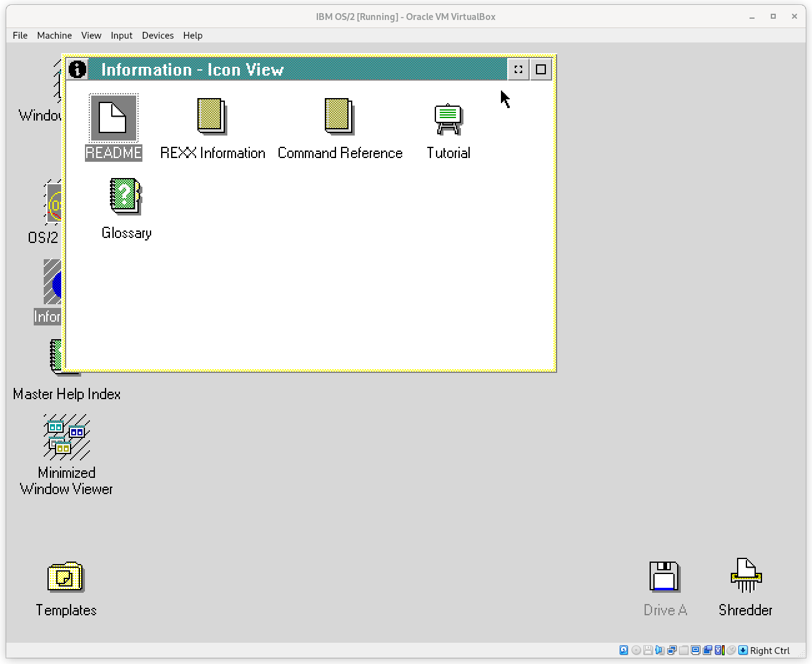Click the Information - Icon View title bar
Viewport: 812px width, 664px height.
297,69
